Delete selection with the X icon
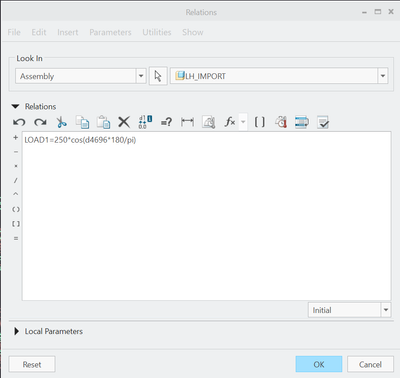 [x=124, y=122]
